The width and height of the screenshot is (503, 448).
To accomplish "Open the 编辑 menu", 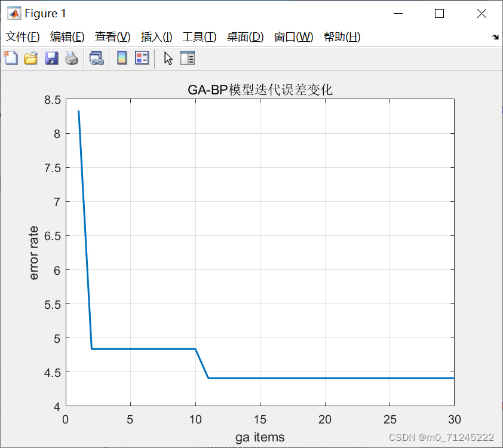I will pos(68,36).
